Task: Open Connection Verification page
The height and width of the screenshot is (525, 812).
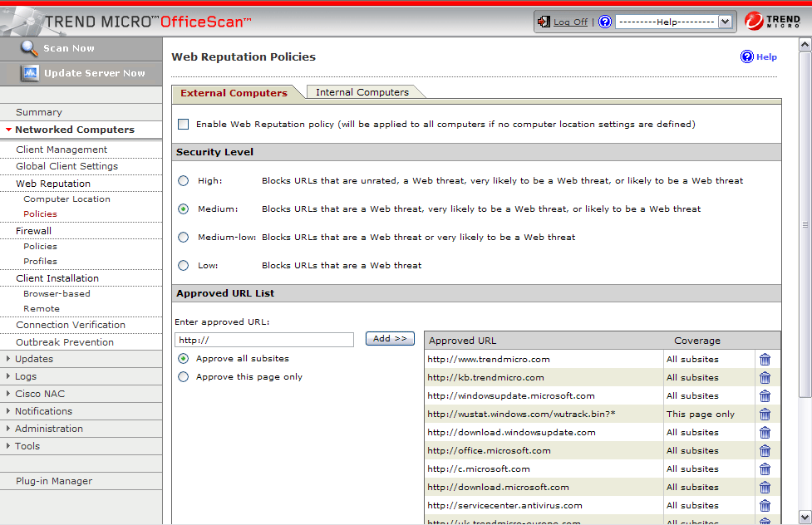Action: click(71, 325)
